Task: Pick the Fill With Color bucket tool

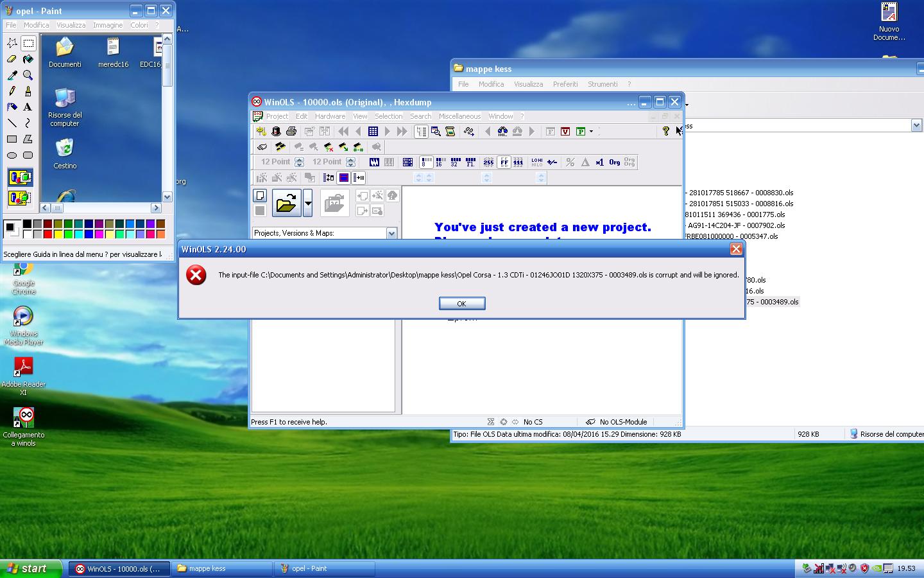Action: (x=28, y=59)
